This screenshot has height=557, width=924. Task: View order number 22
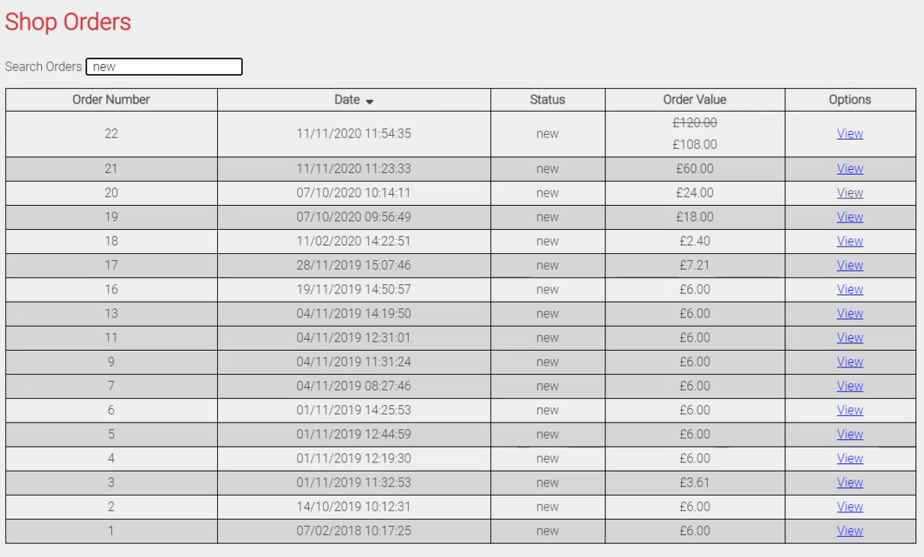[x=849, y=134]
